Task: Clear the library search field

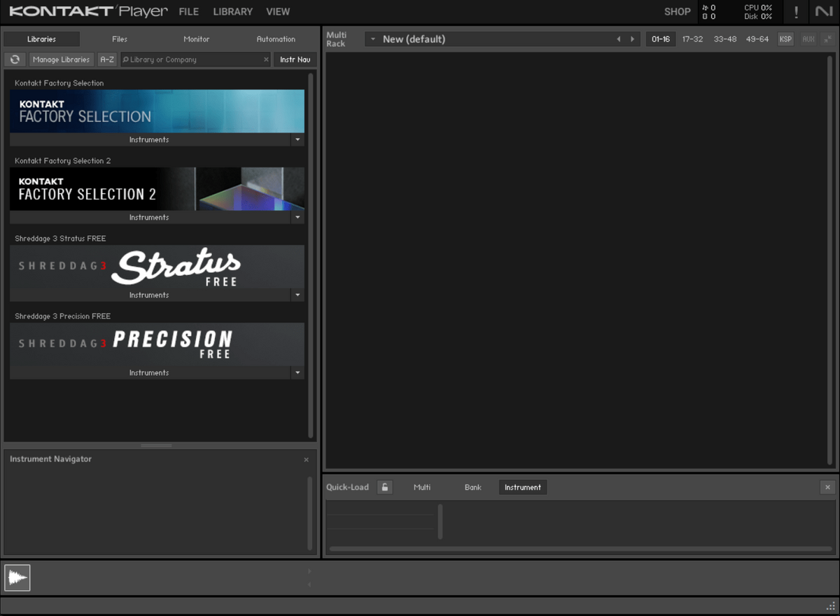Action: tap(266, 59)
